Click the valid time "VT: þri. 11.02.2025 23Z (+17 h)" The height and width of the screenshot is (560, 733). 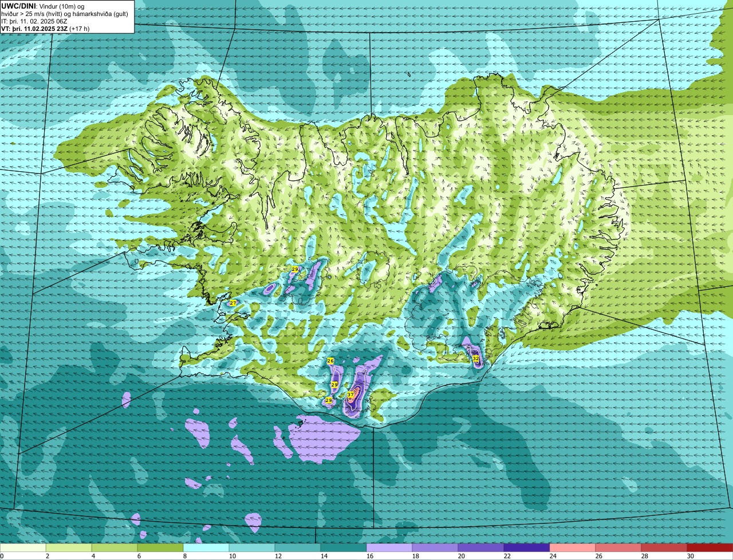pos(45,28)
